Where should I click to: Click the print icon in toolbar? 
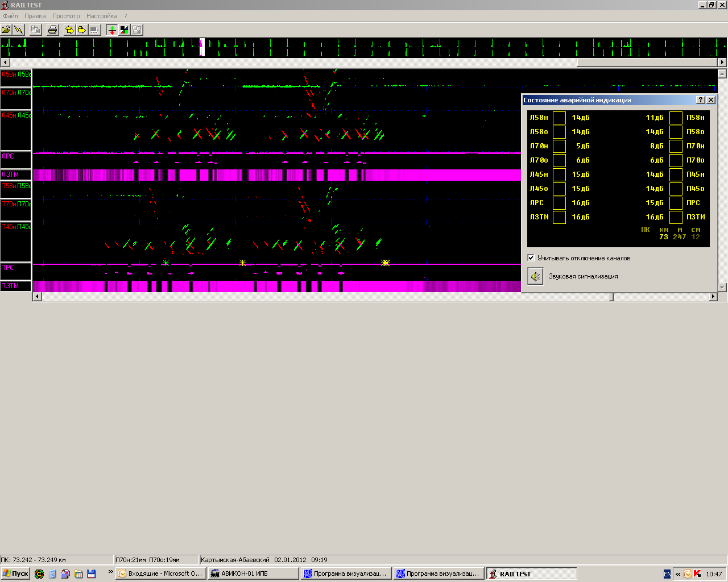coord(53,30)
